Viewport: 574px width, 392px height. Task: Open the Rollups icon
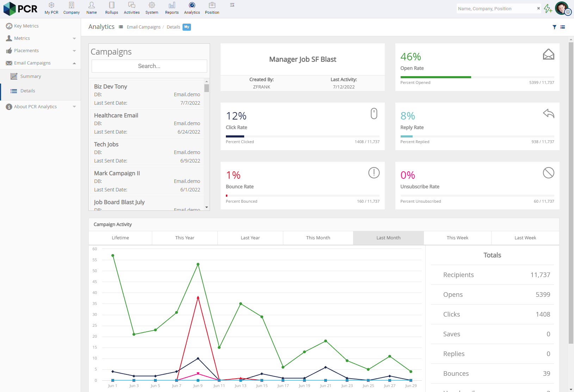click(112, 8)
